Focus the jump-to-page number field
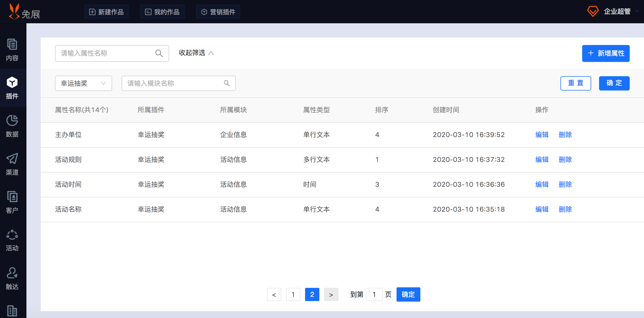 tap(374, 294)
